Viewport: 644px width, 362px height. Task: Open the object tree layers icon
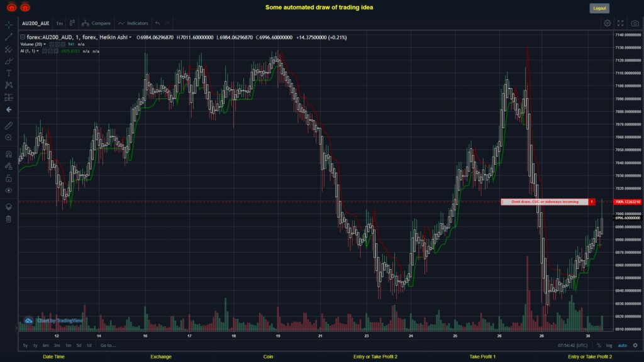pos(9,206)
